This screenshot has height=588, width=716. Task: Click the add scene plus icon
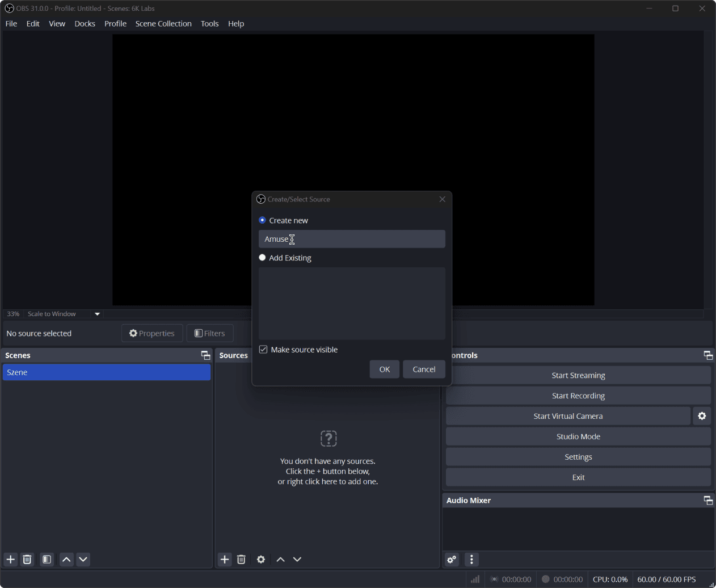[x=10, y=560]
